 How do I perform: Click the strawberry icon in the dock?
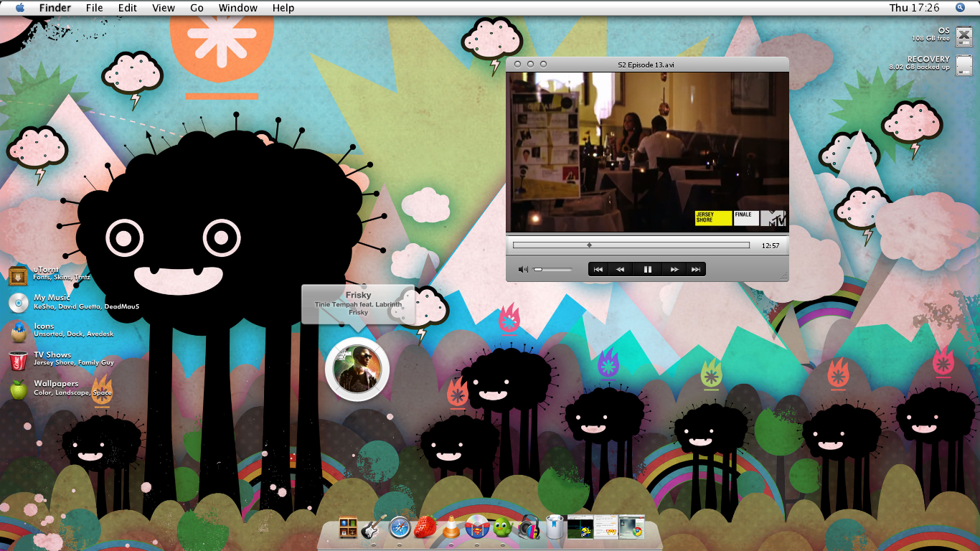(x=425, y=528)
